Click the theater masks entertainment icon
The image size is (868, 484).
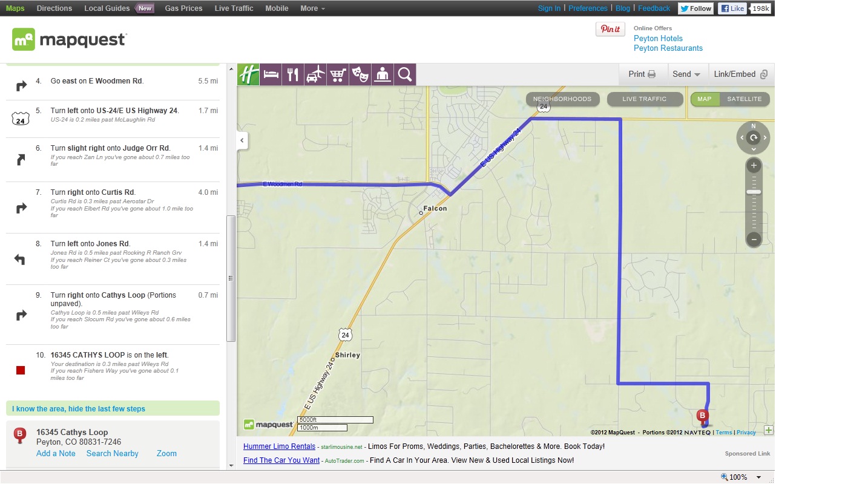360,74
